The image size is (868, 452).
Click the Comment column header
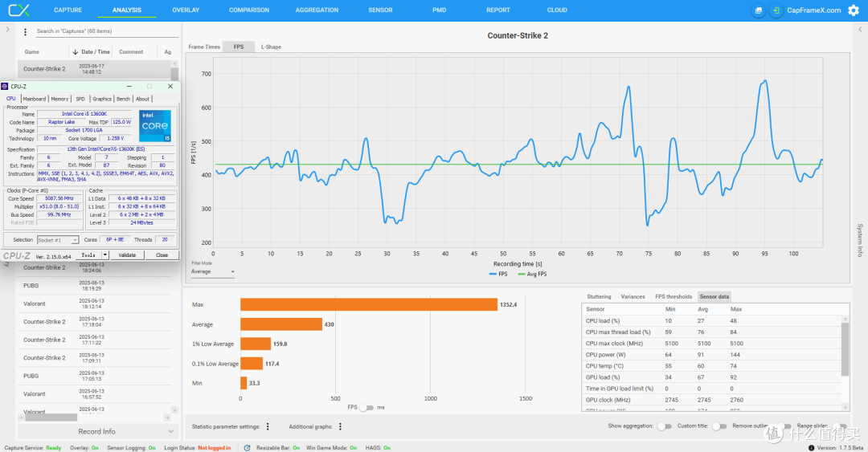tap(131, 52)
